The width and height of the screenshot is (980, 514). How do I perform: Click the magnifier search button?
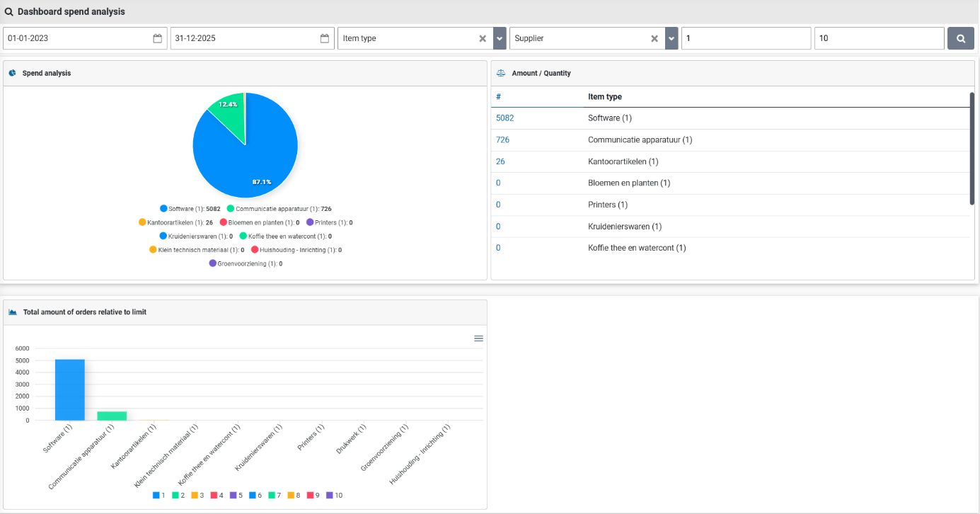click(960, 38)
